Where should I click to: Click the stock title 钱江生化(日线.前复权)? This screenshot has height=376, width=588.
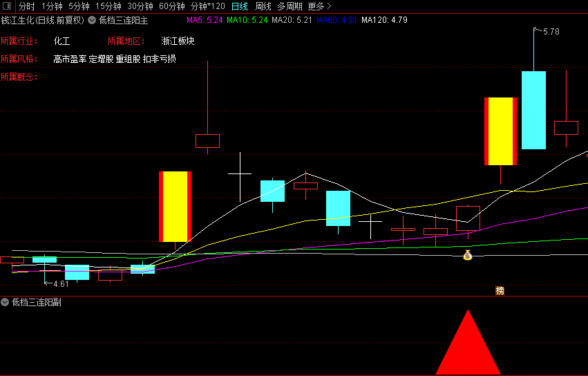tap(43, 20)
